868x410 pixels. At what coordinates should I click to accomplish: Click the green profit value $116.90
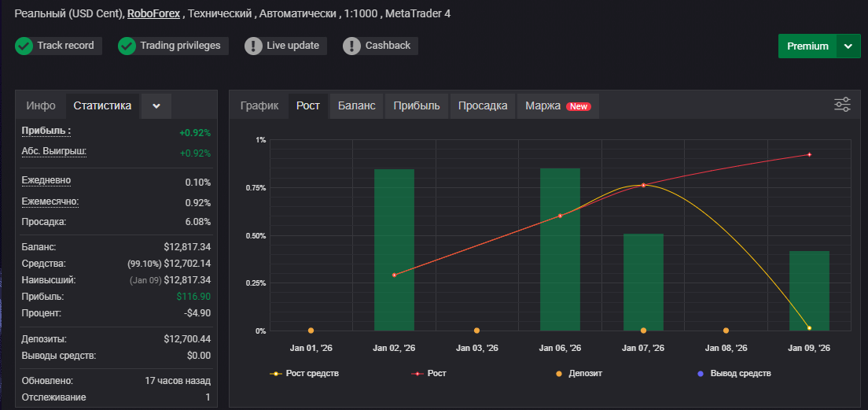click(193, 297)
